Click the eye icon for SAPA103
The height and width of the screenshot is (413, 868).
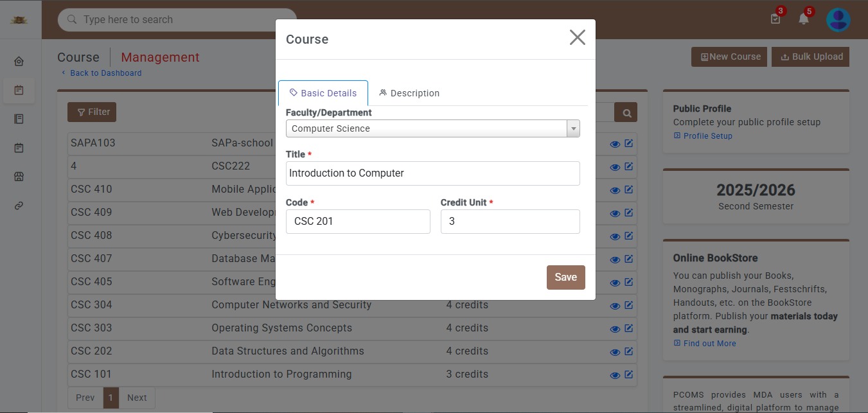(x=615, y=144)
